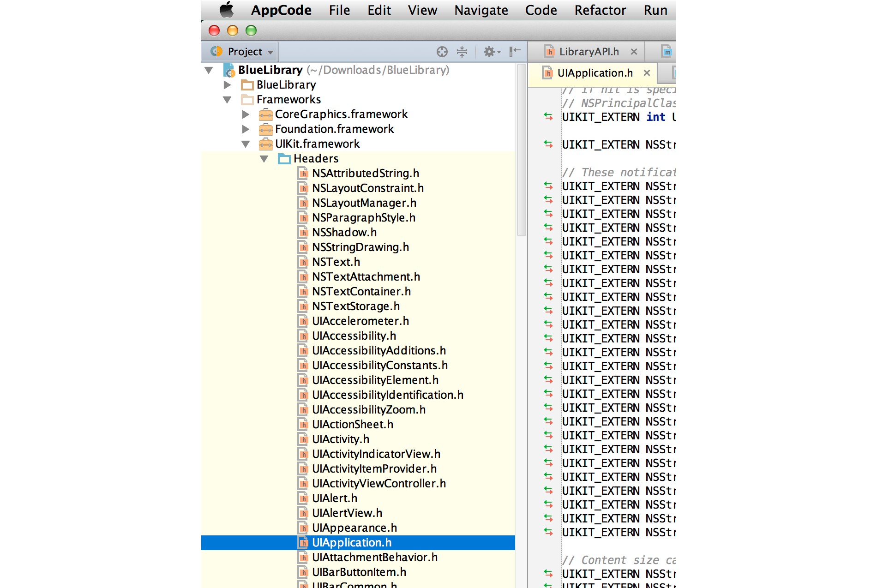Open the Navigate menu
The height and width of the screenshot is (588, 877).
click(x=481, y=10)
